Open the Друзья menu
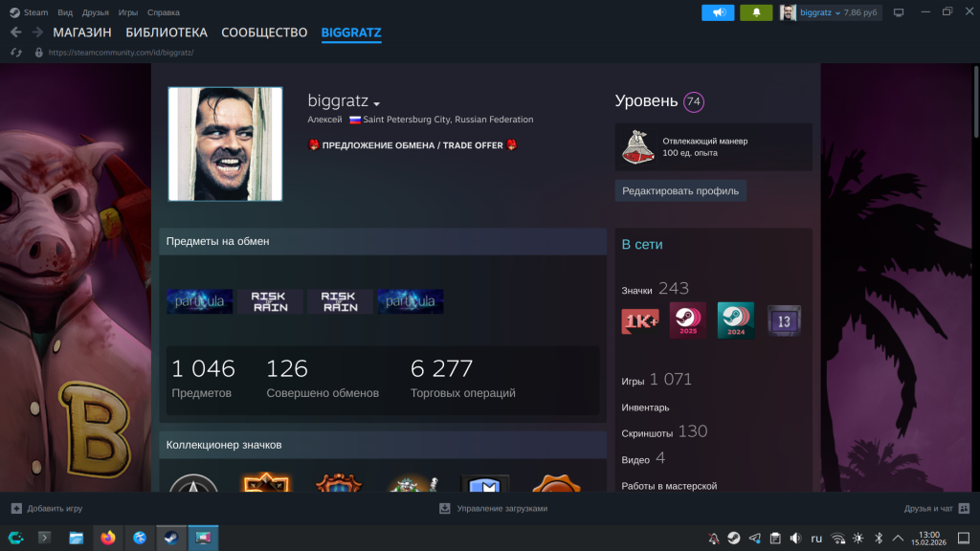 [x=95, y=12]
